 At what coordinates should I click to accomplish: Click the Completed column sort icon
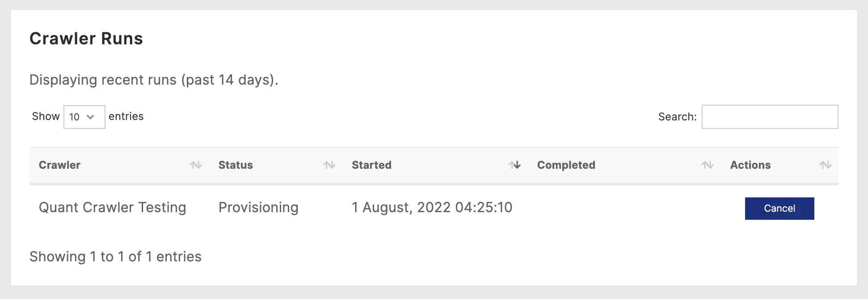pyautogui.click(x=708, y=165)
